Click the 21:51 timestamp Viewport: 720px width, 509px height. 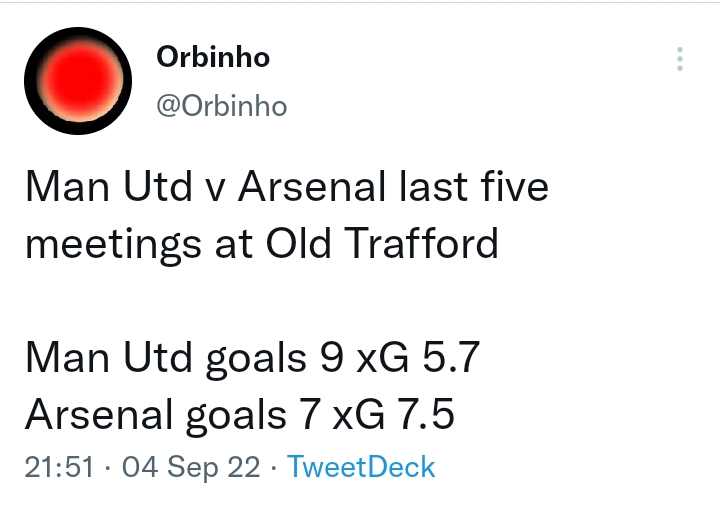coord(61,466)
